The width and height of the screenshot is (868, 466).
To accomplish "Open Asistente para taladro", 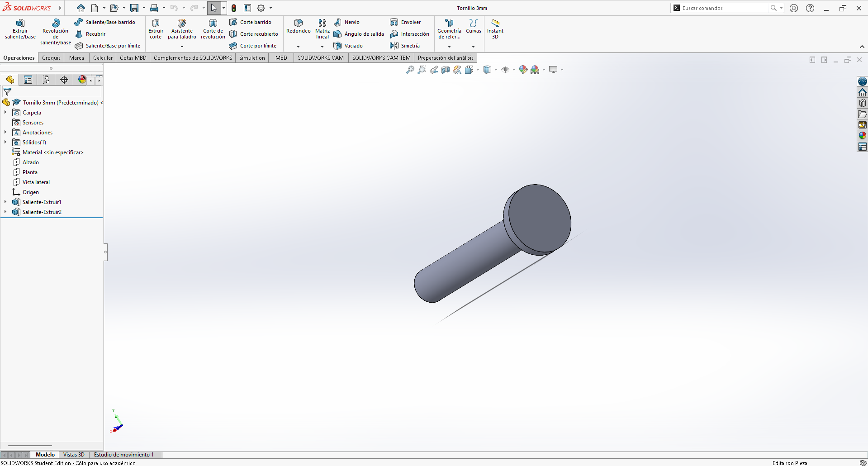I will pos(182,29).
